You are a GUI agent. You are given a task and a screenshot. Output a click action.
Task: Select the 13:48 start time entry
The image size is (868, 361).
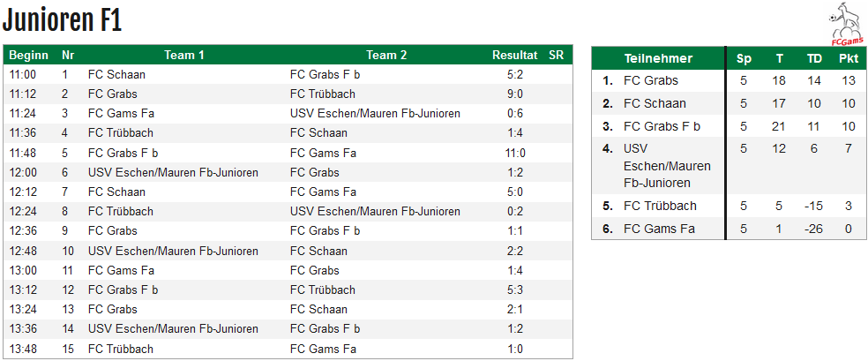pyautogui.click(x=23, y=350)
